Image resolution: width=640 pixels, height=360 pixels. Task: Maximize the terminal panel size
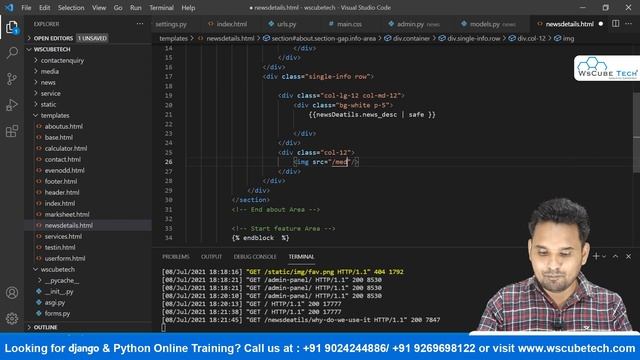(x=616, y=256)
